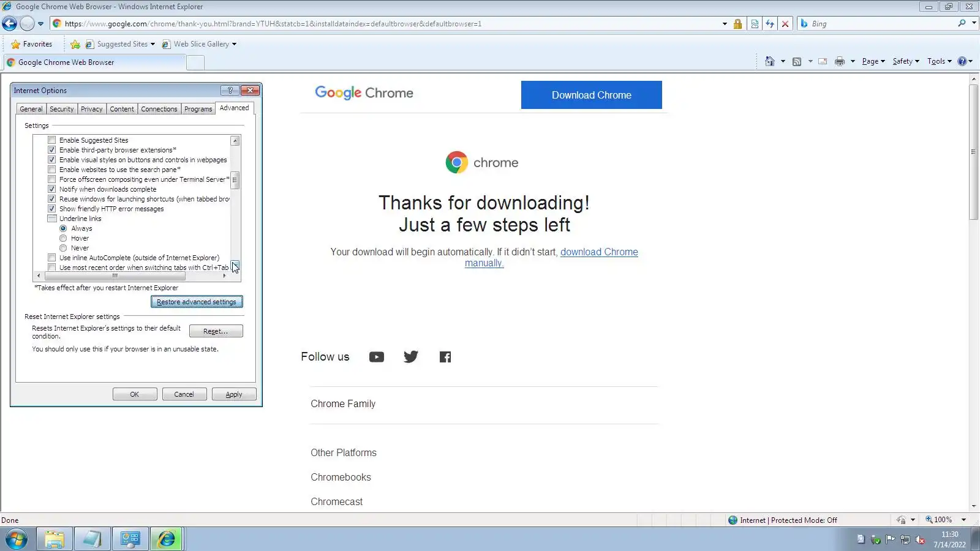The image size is (980, 551).
Task: Open the Control Panel taskbar icon
Action: tap(130, 539)
